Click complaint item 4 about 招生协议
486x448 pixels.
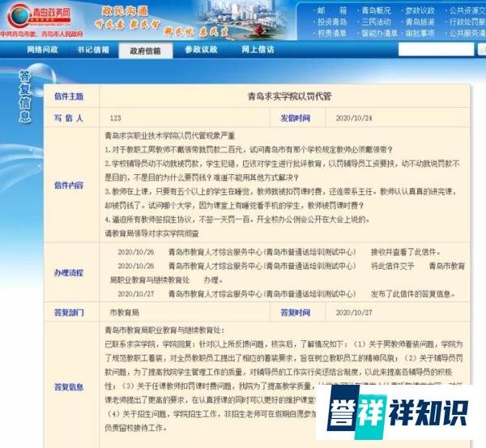tap(237, 220)
